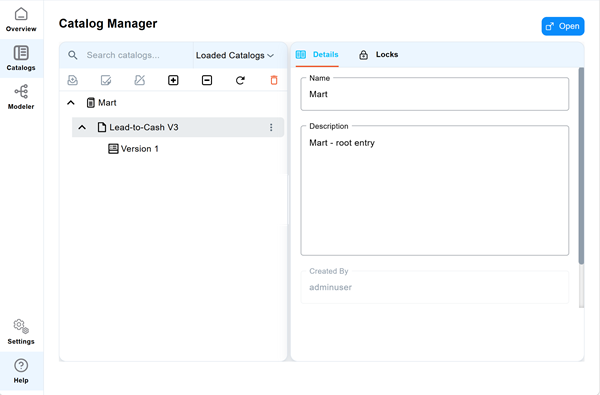Click the Name field containing Mart

click(x=435, y=94)
